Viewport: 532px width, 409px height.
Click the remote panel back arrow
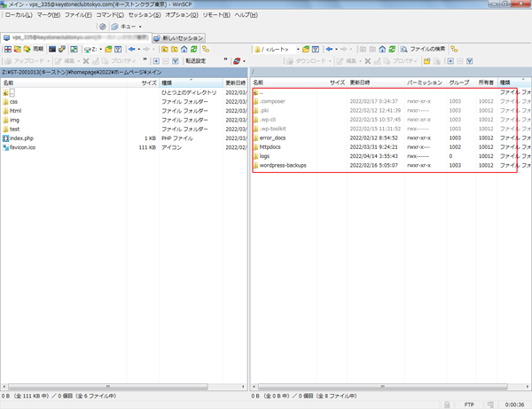330,50
